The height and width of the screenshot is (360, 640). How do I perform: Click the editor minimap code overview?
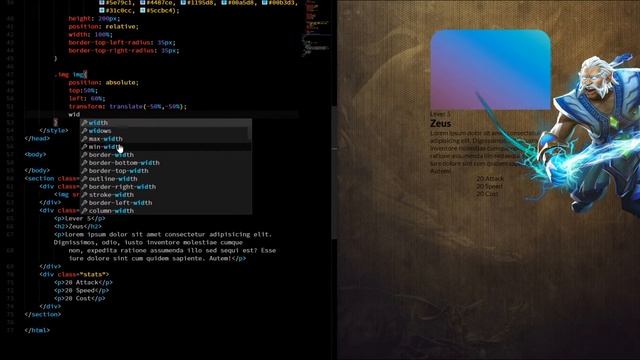pyautogui.click(x=318, y=29)
